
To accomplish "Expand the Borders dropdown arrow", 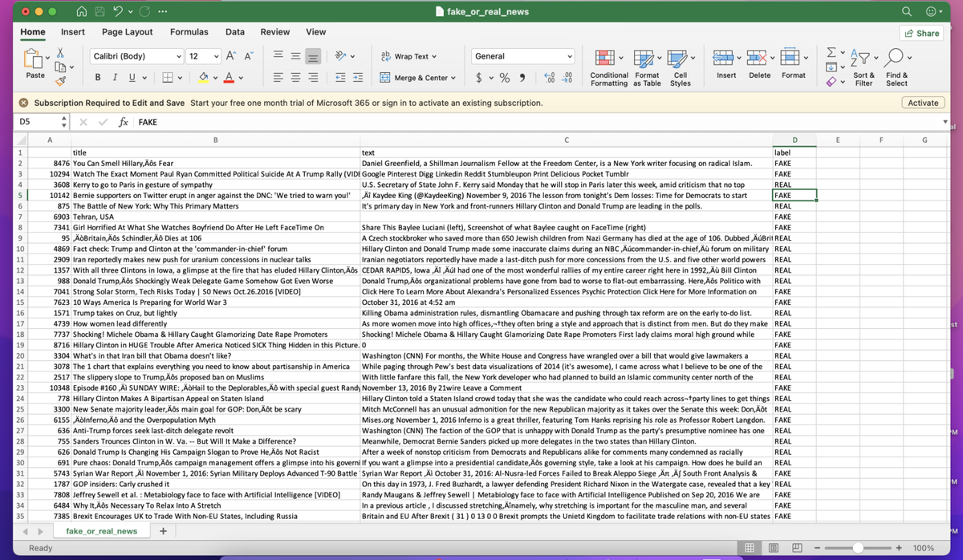I will click(179, 78).
